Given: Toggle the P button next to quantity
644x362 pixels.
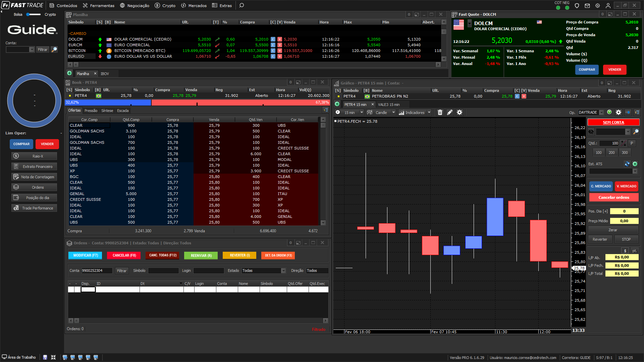Looking at the screenshot, I should pyautogui.click(x=632, y=143).
